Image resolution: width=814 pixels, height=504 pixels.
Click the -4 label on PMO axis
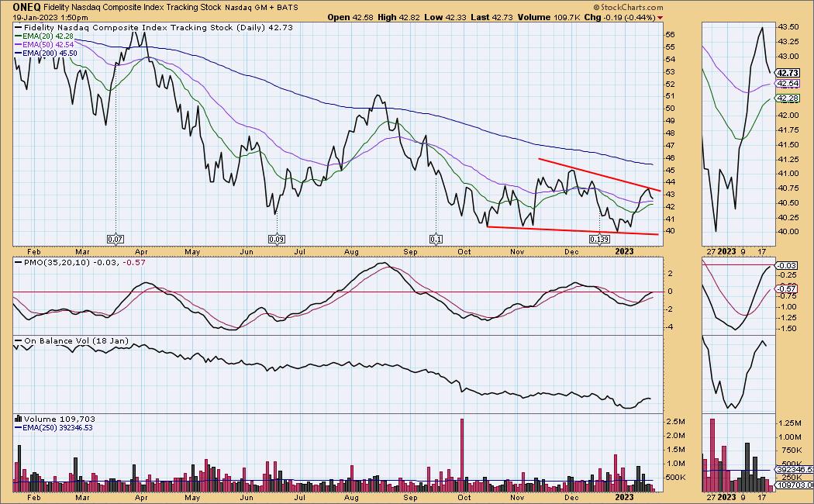670,327
